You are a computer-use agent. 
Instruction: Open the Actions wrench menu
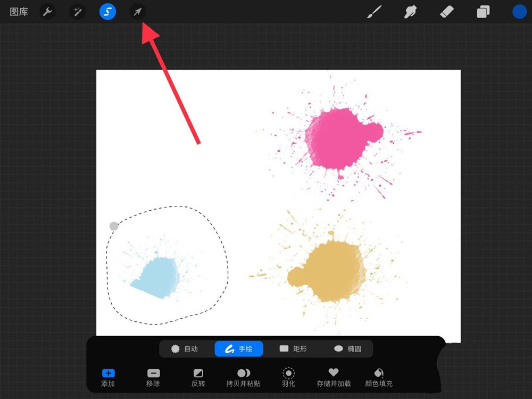pyautogui.click(x=47, y=12)
